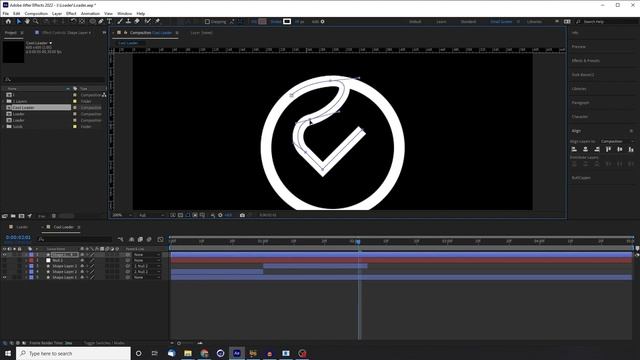
Task: Enable Motion Blur icon in the timeline
Action: click(x=149, y=239)
